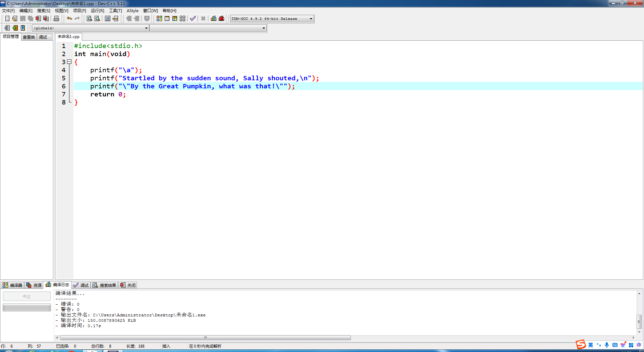Screen dimensions: 644x352
Task: Stop execution X icon
Action: coord(203,18)
